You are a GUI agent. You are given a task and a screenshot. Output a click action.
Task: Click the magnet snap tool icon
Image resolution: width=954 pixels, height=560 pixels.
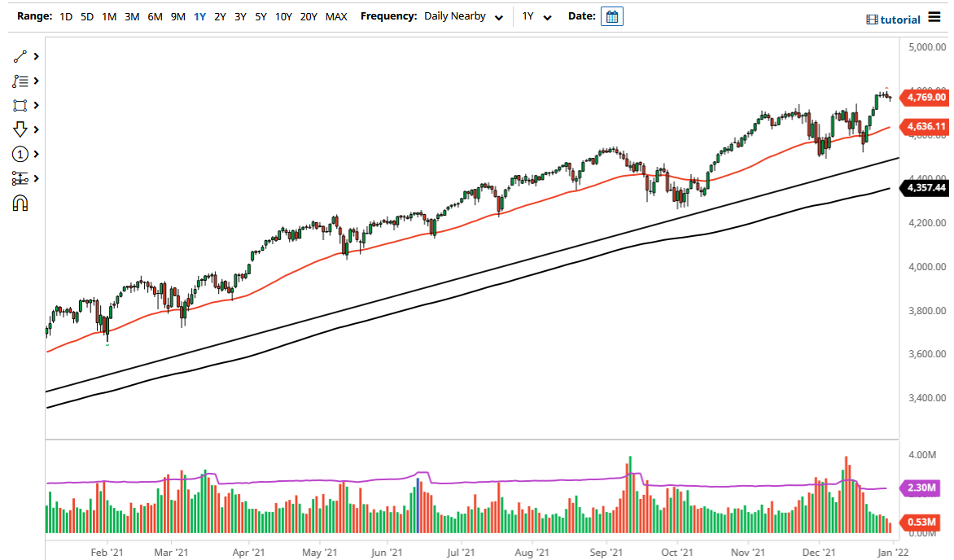pyautogui.click(x=20, y=203)
